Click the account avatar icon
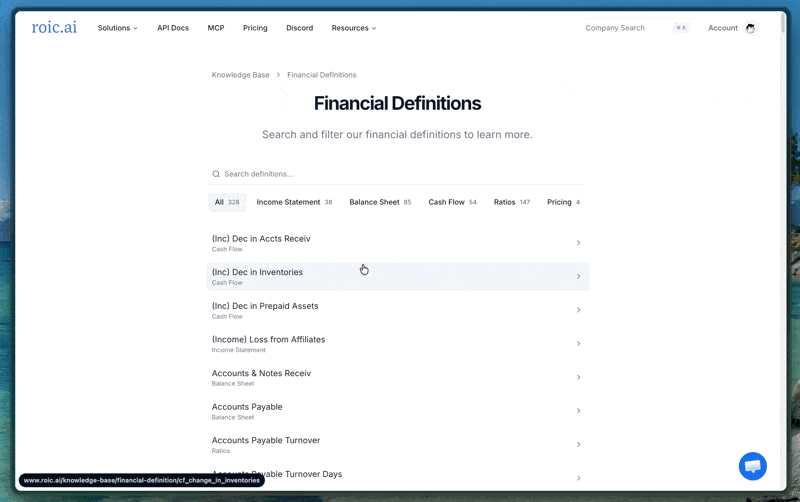The width and height of the screenshot is (800, 502). click(750, 28)
